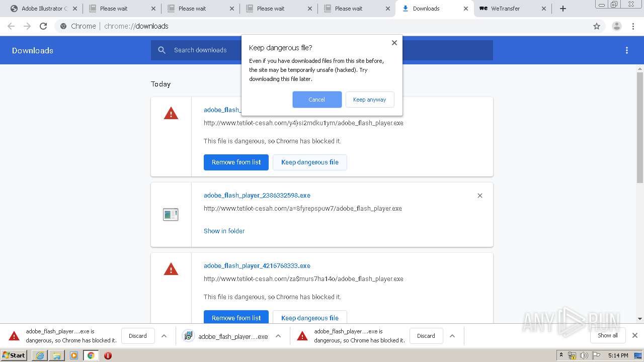Viewport: 644px width, 362px height.
Task: Close the Downloads tab
Action: [466, 9]
